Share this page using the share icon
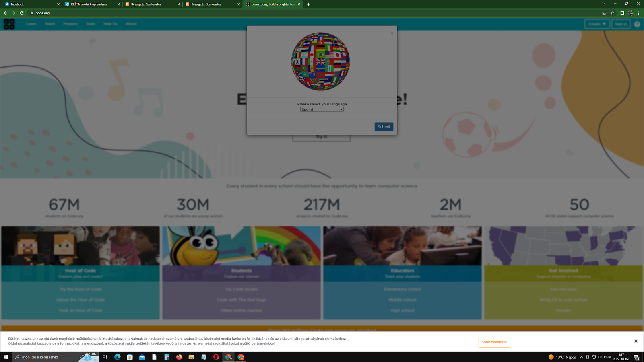Viewport: 644px width, 362px height. coord(604,13)
